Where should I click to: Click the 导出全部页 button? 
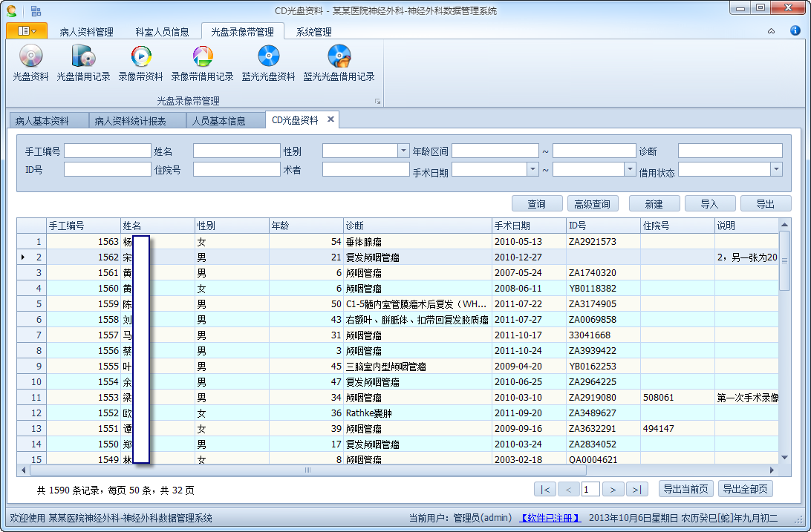[746, 489]
